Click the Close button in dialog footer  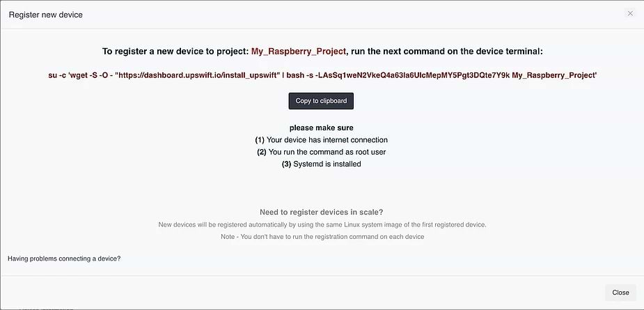click(620, 293)
